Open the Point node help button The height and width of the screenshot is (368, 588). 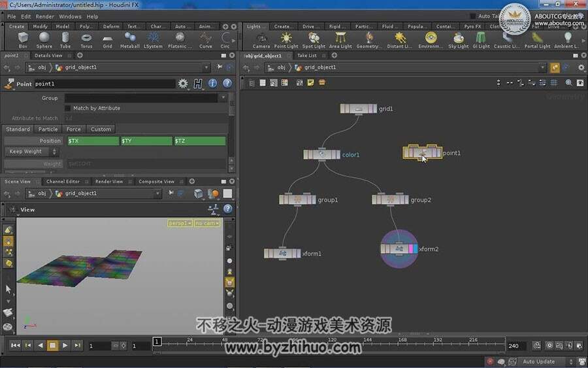point(227,83)
